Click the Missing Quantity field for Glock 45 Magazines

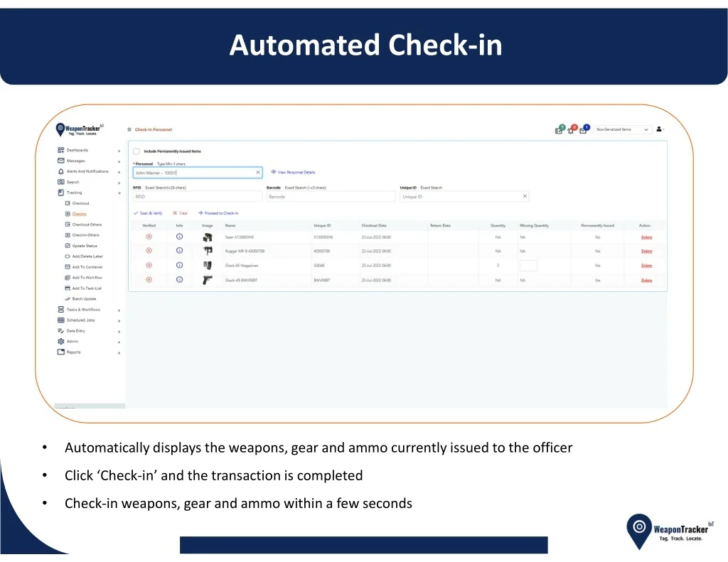528,266
